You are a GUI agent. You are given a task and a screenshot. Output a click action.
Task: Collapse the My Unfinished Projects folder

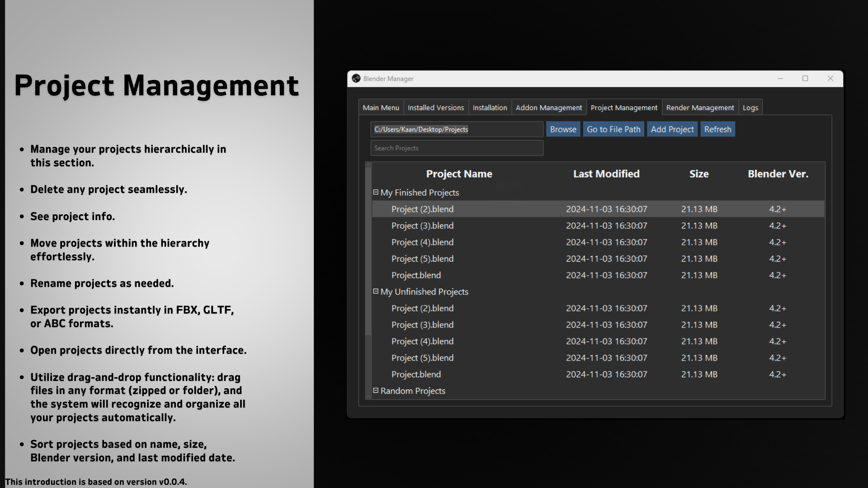pyautogui.click(x=375, y=291)
